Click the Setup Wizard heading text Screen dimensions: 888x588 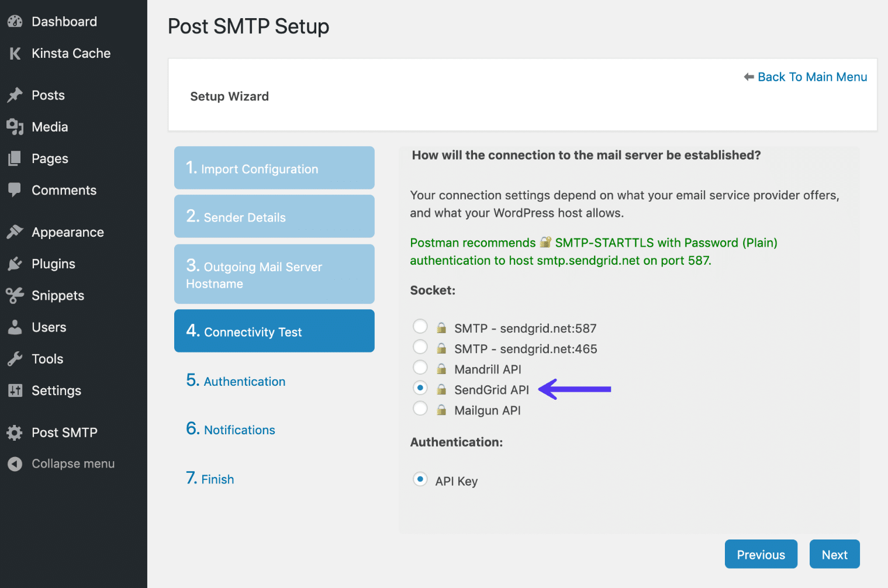[229, 96]
